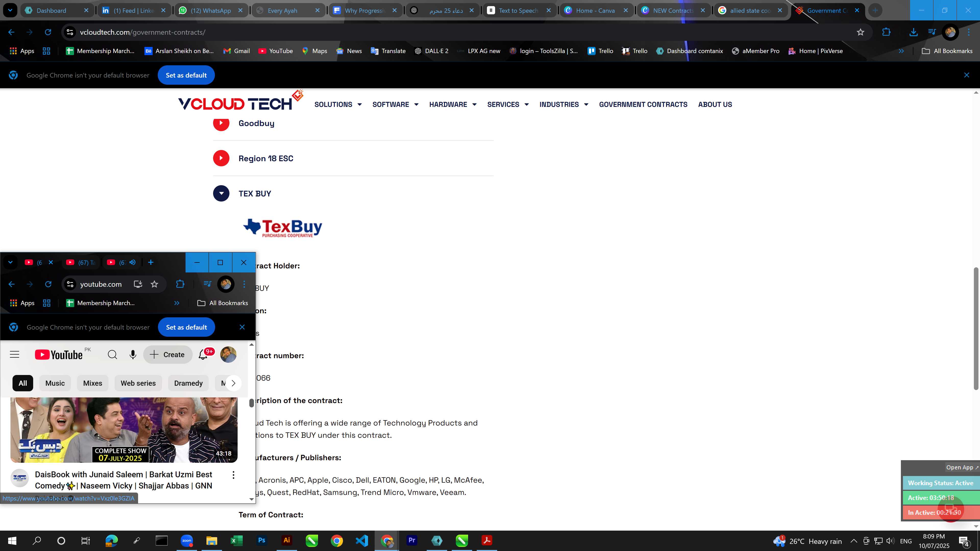Open Gmail bookmark in main window
980x551 pixels.
(236, 51)
